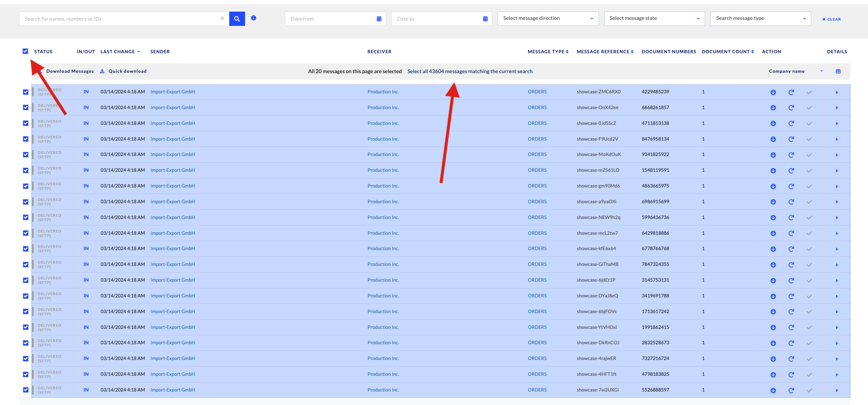
Task: Download message showcase-ZMC6RX0
Action: coord(773,92)
